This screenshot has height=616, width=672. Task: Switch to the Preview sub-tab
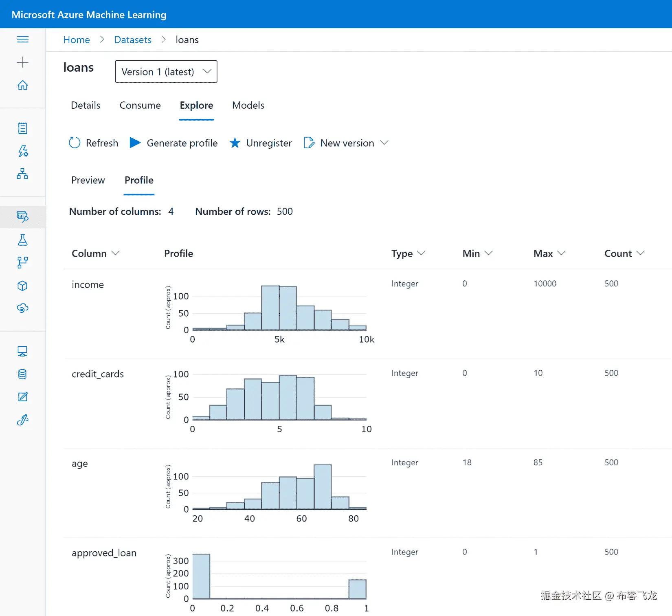pos(88,180)
